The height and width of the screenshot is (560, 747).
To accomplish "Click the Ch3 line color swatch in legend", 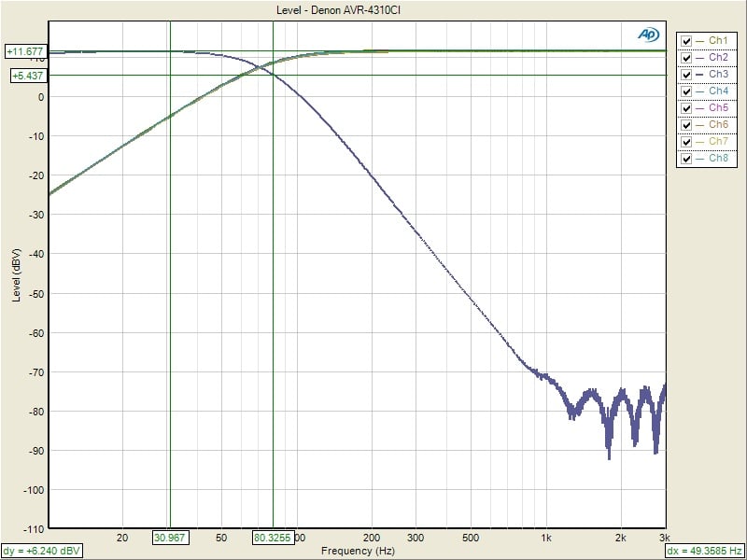I will [700, 75].
